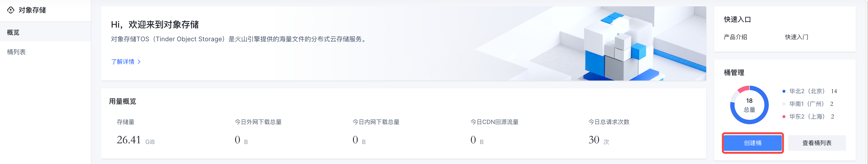Click the blue 华北2（北京）legend dot

click(x=784, y=91)
